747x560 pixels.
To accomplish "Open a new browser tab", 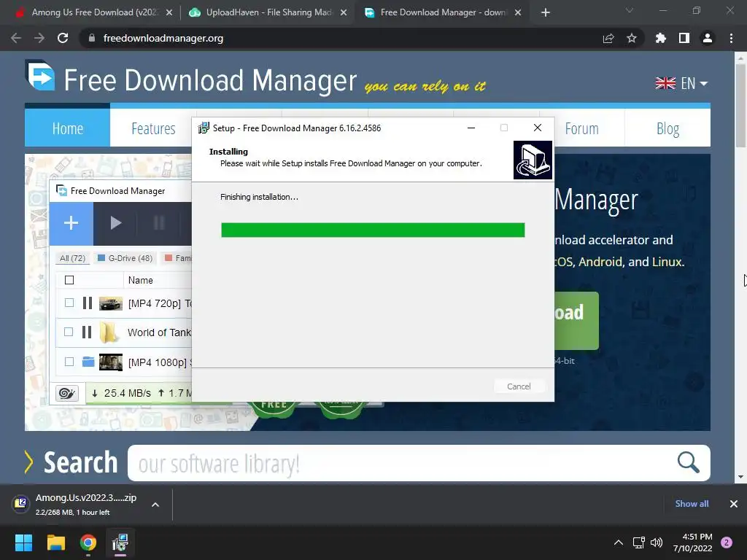I will tap(546, 13).
